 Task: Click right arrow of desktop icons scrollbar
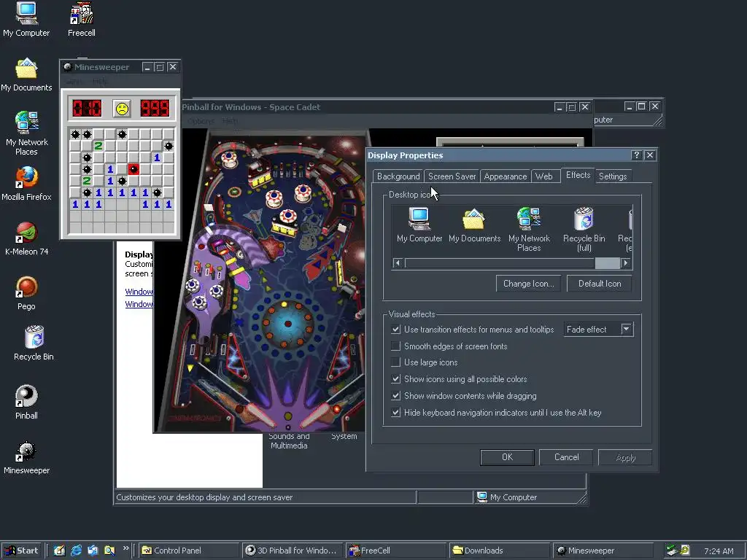(x=626, y=262)
